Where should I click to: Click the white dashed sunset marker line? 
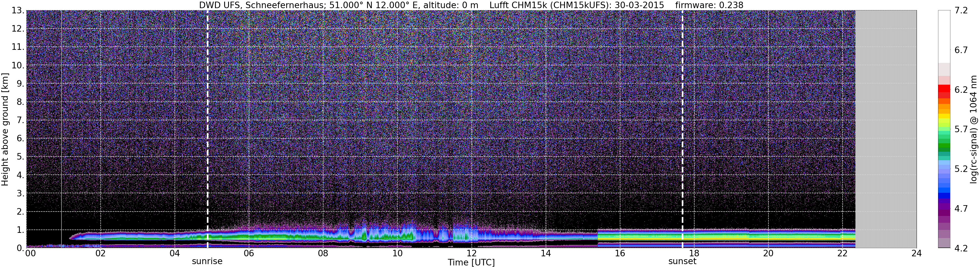[682, 129]
